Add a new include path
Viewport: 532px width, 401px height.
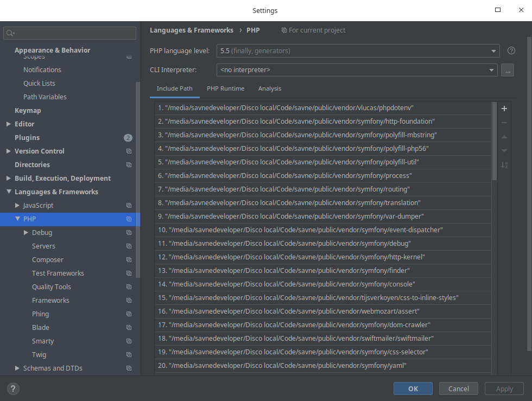point(504,108)
